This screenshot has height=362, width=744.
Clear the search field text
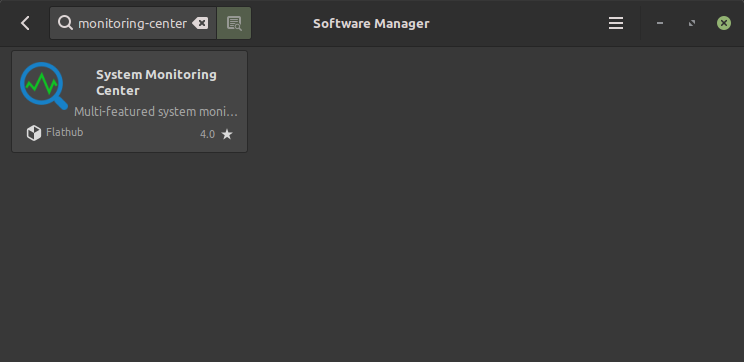click(x=200, y=23)
